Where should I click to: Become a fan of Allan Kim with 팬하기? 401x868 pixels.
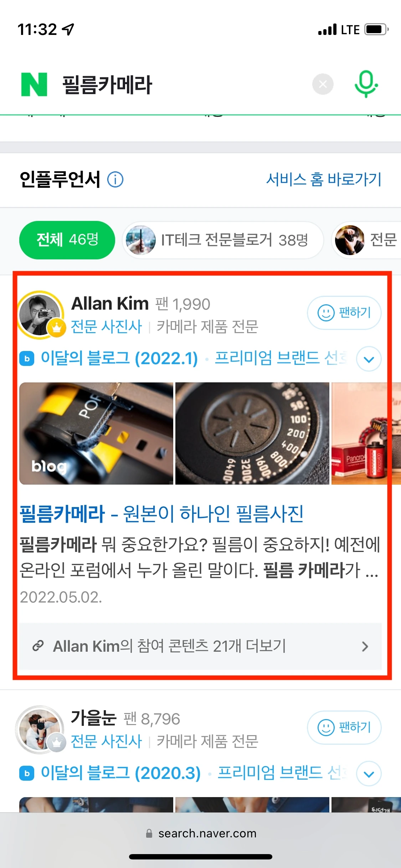pyautogui.click(x=344, y=313)
